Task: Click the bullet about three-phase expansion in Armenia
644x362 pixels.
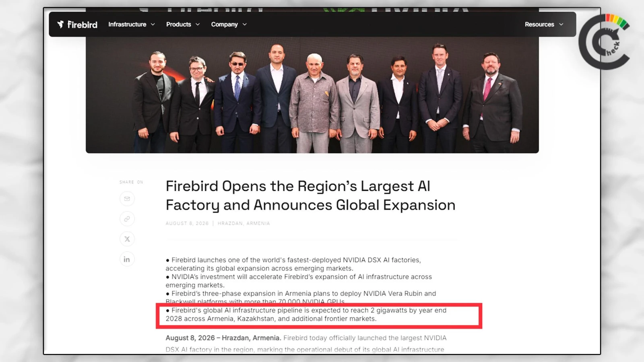Action: [x=301, y=298]
